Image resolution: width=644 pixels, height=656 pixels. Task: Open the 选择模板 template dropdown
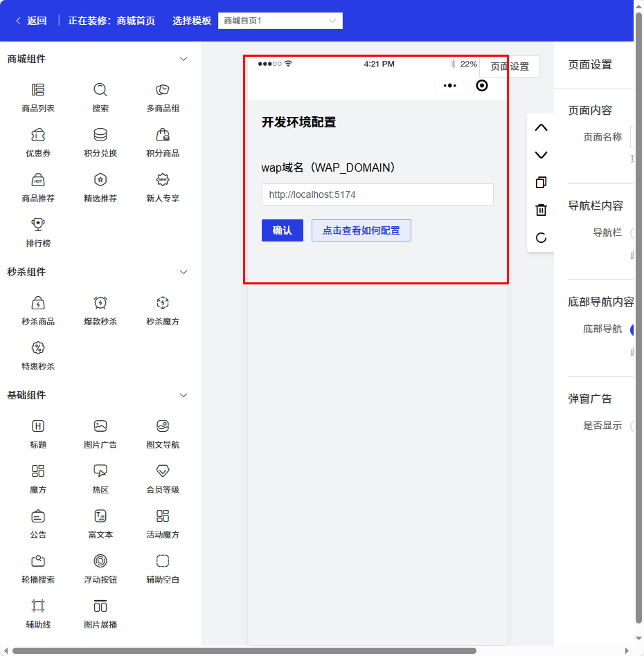tap(280, 21)
